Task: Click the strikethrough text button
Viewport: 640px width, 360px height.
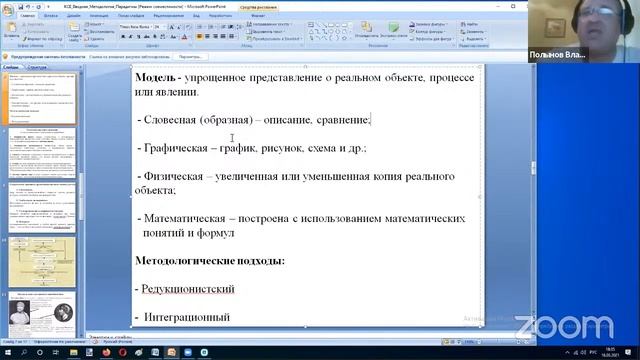Action: tap(147, 37)
